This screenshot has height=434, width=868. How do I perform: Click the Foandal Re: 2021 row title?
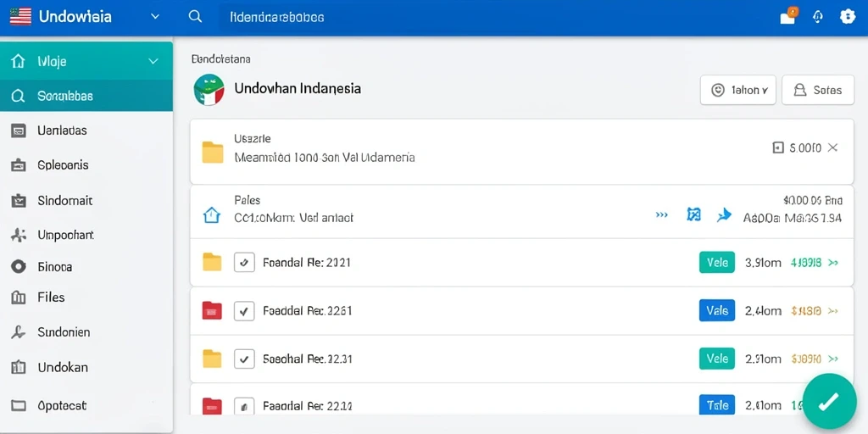click(306, 263)
